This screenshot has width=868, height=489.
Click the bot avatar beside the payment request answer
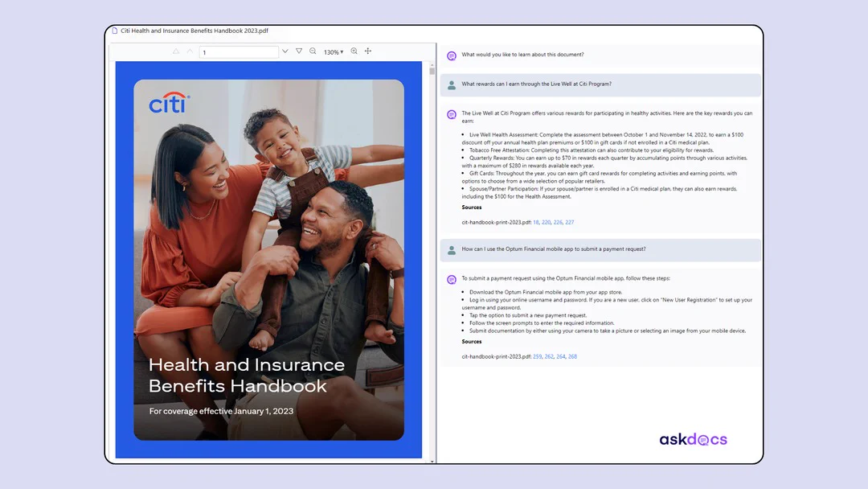pyautogui.click(x=452, y=280)
